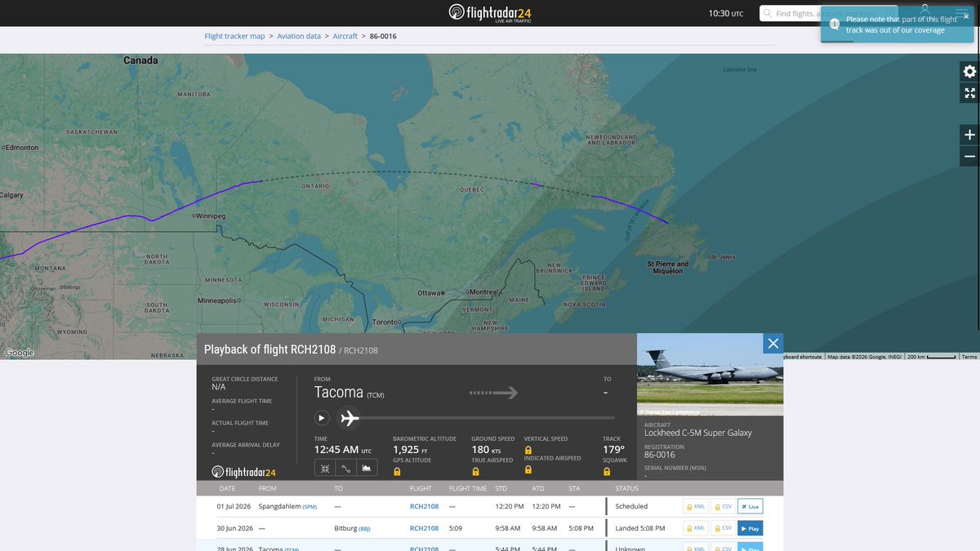Download KML for 01 Jul 2026 flight
Screen dimensions: 980x551
pos(695,506)
